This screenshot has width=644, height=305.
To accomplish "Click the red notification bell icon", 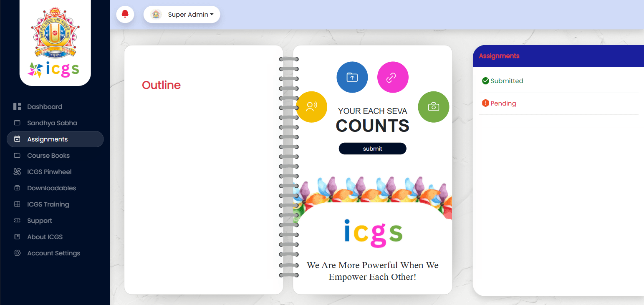I will 125,15.
